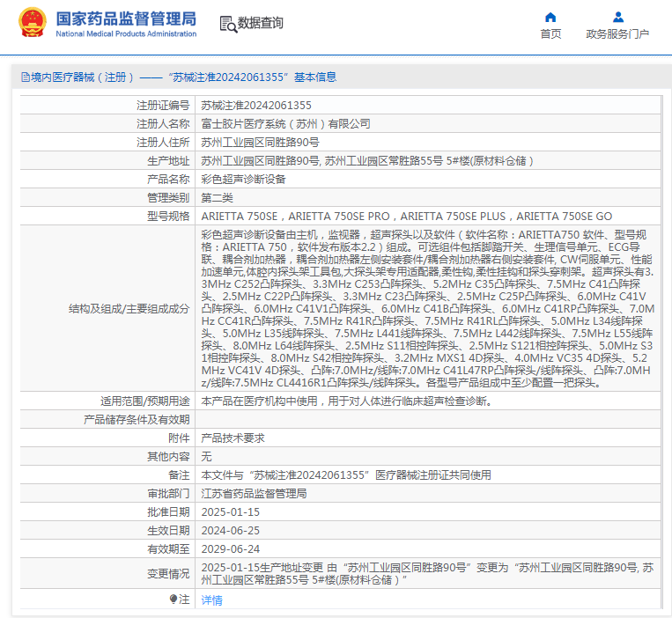Screen dimensions: 672x618
Task: Select 其他内容 value 无
Action: coord(206,457)
